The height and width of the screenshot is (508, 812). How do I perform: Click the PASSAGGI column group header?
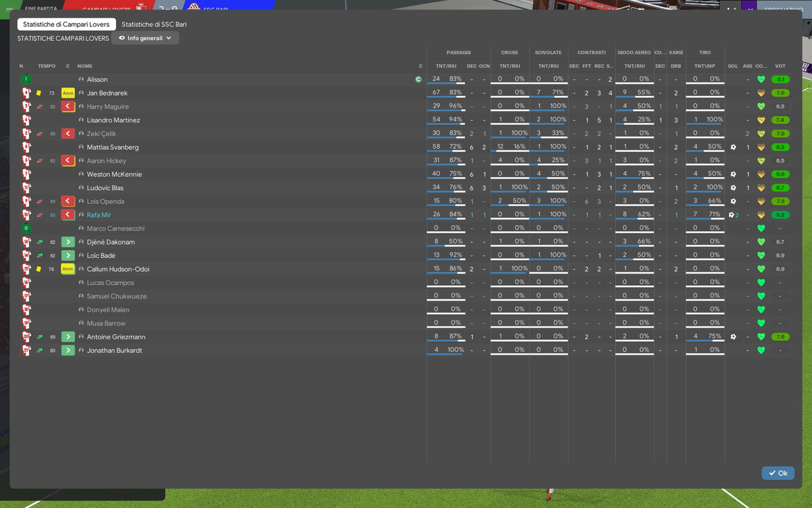[459, 53]
